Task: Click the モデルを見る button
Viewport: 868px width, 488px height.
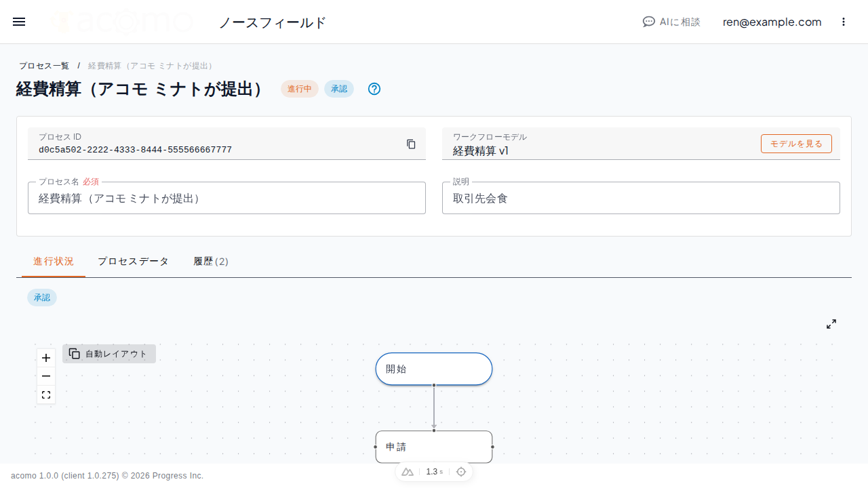Action: 796,144
